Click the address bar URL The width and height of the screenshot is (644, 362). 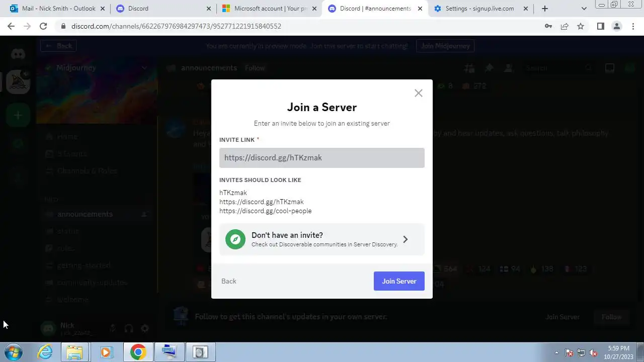[x=176, y=26]
